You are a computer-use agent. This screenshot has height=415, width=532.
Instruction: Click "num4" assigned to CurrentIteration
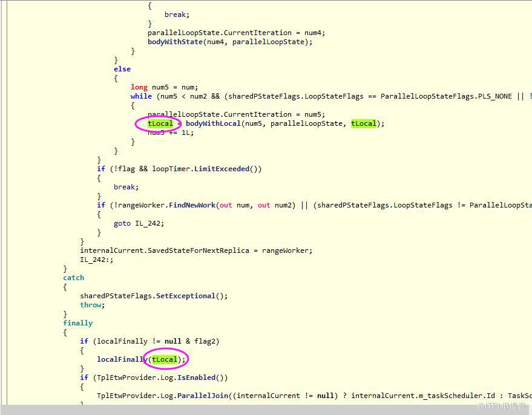(x=313, y=33)
